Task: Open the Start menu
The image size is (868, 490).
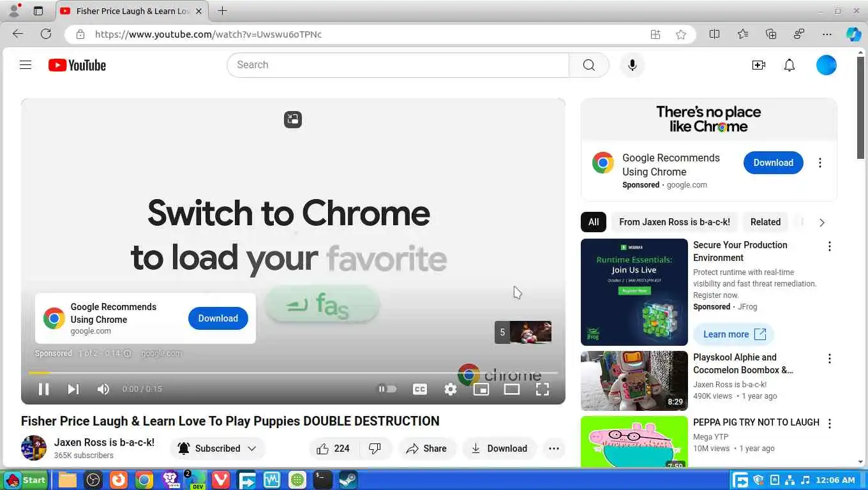Action: 26,480
